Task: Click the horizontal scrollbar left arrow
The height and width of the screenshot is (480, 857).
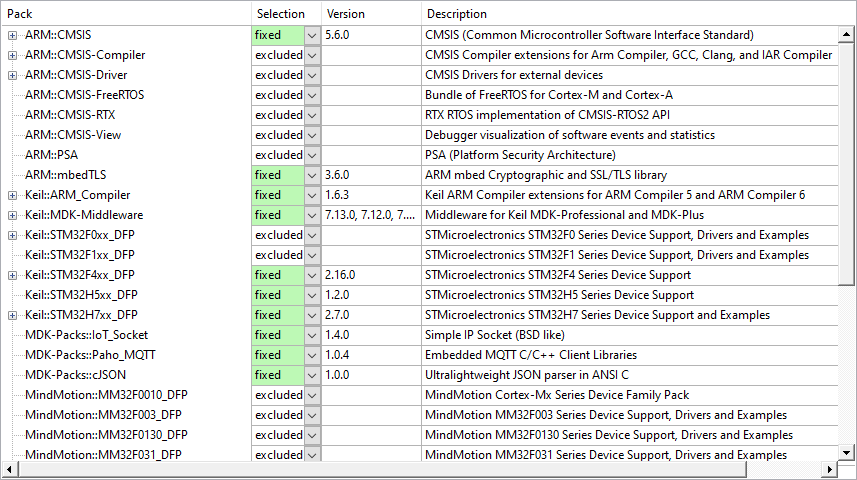Action: 9,469
